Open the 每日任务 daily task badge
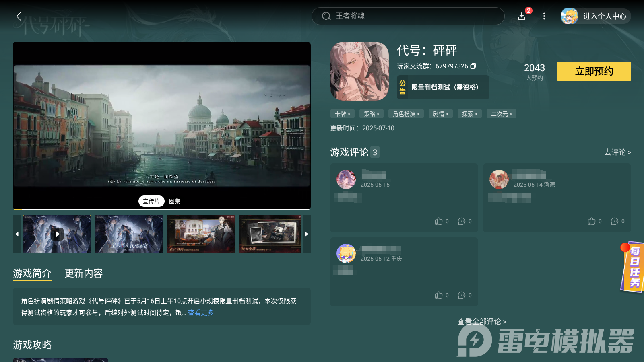Image resolution: width=644 pixels, height=362 pixels. coord(632,267)
